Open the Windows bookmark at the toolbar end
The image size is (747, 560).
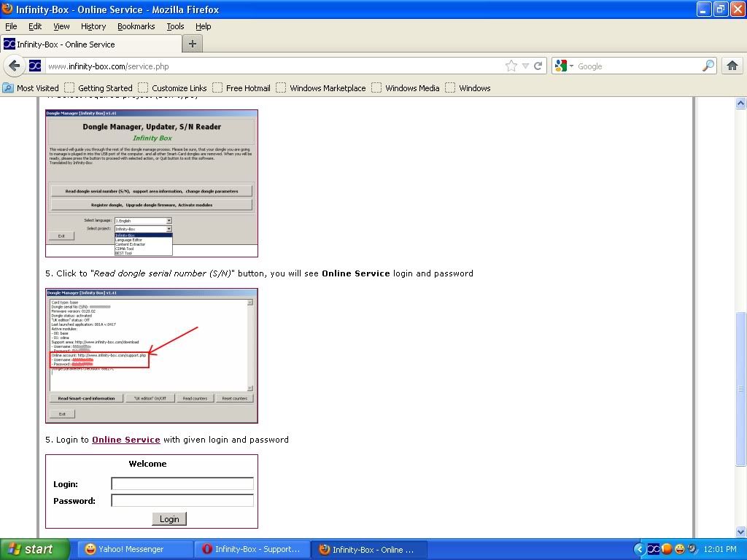pos(468,88)
